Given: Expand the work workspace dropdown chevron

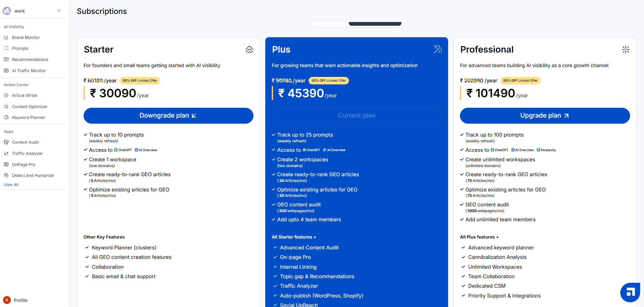Looking at the screenshot, I should point(59,11).
